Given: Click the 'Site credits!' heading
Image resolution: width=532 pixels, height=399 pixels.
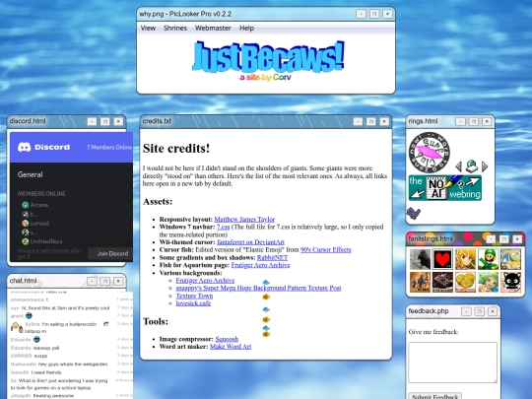Looking at the screenshot, I should (176, 148).
